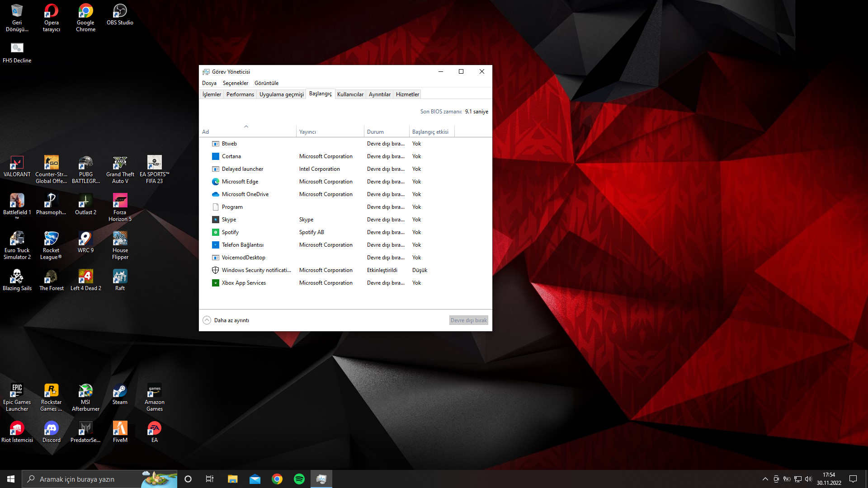The height and width of the screenshot is (488, 868).
Task: Collapse view with Daha az ayrıntı
Action: click(226, 320)
